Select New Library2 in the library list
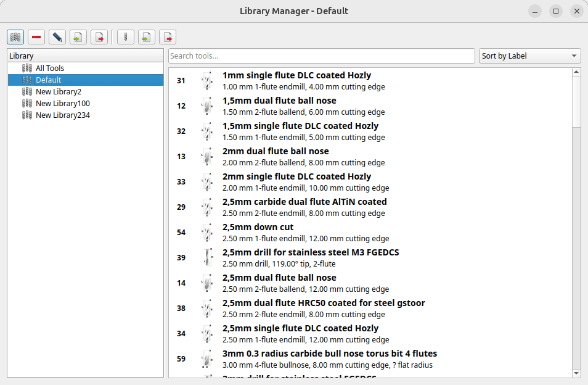Viewport: 588px width, 385px height. coord(58,92)
